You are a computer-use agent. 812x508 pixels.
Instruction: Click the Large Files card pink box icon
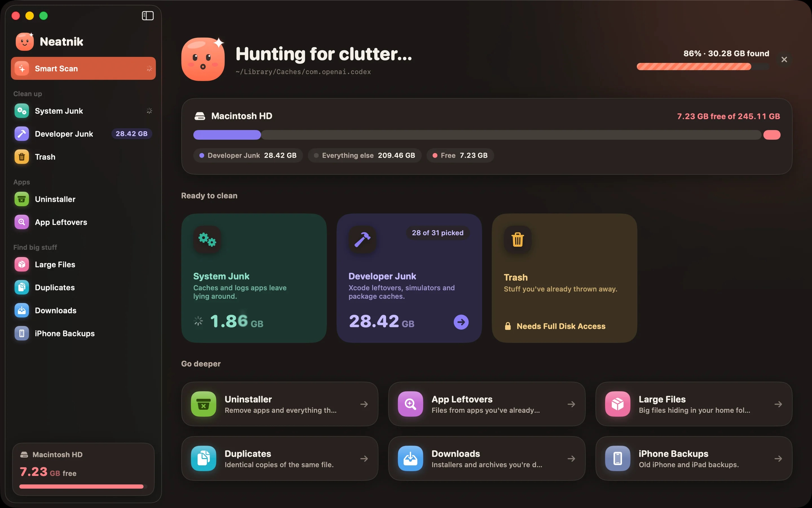click(x=618, y=404)
